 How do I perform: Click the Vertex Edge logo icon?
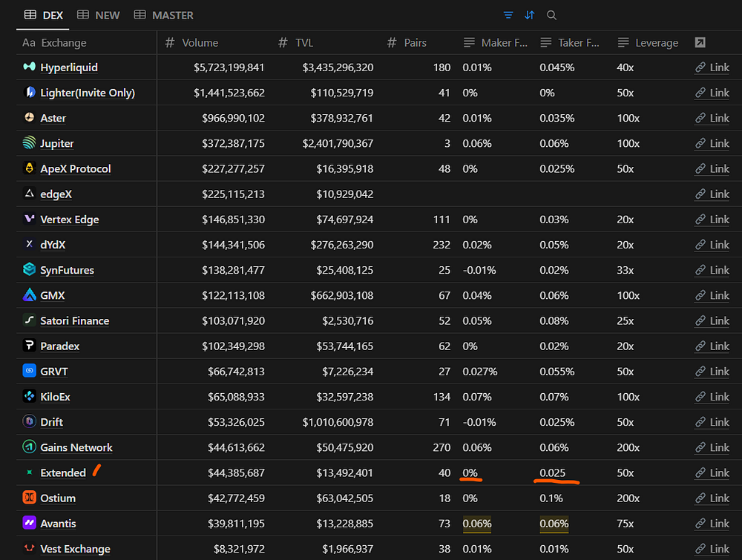tap(30, 219)
